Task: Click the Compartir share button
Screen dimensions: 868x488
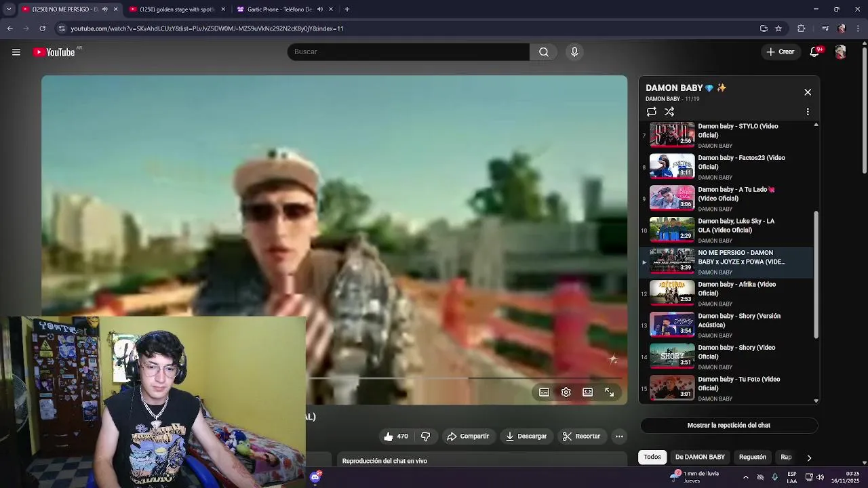Action: point(468,436)
